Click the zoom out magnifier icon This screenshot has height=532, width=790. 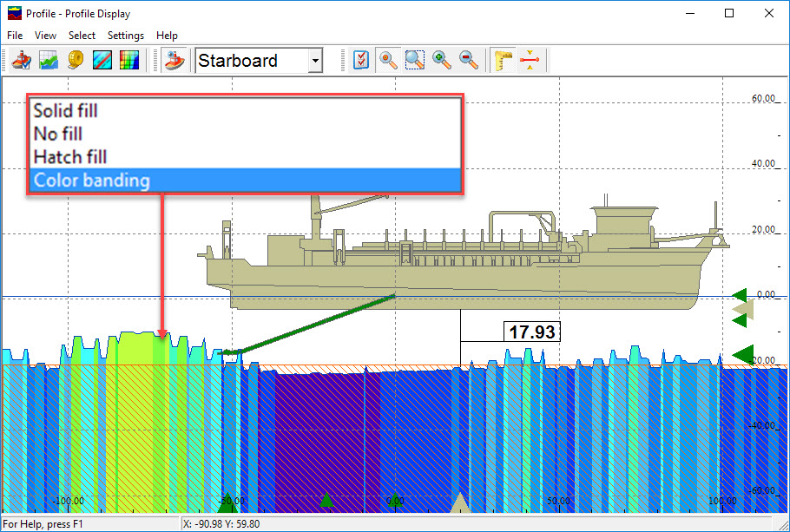coord(469,61)
